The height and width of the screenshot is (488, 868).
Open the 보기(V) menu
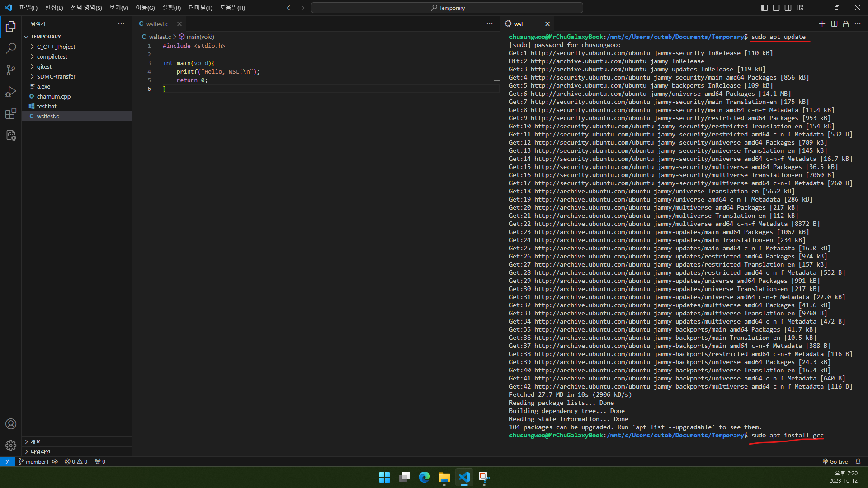(119, 8)
